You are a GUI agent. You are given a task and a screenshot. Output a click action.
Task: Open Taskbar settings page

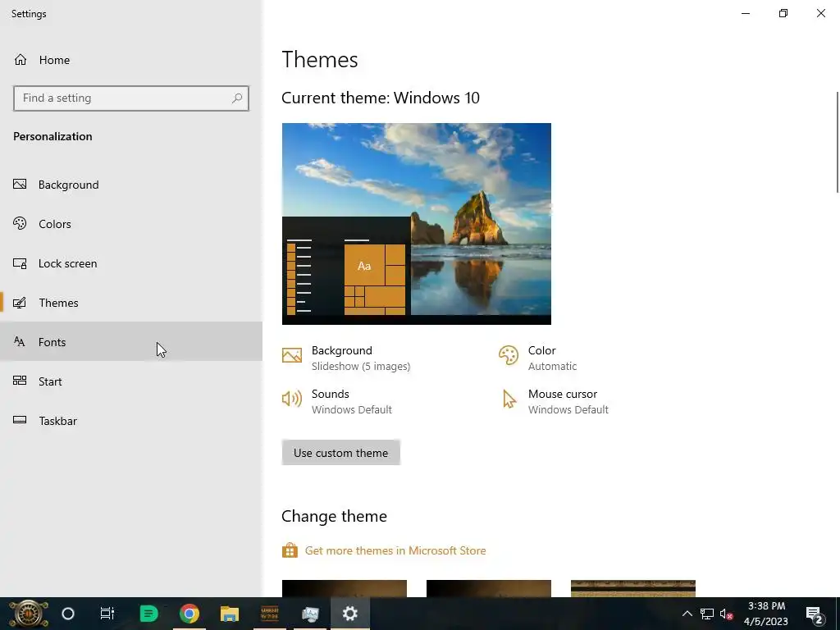tap(131, 421)
